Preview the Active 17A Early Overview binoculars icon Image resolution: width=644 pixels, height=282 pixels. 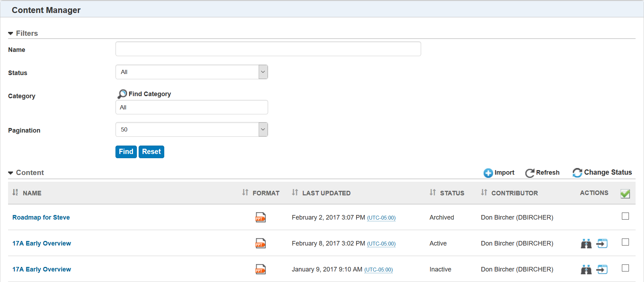click(x=586, y=243)
